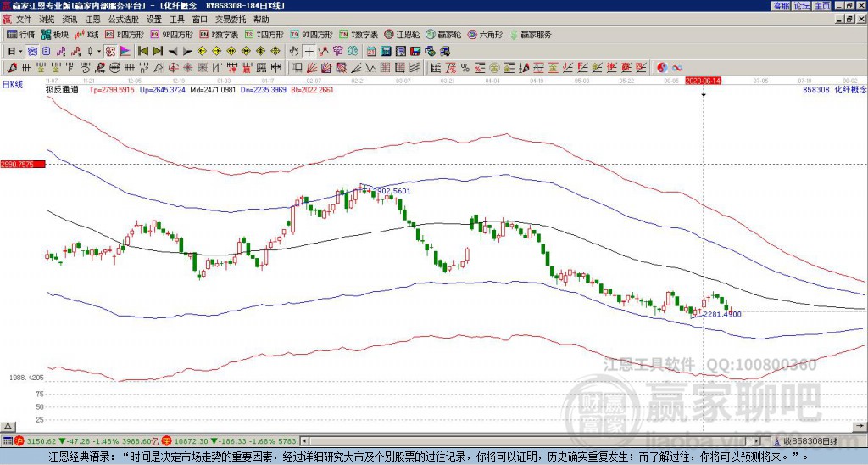
Task: Select the red grid square tool
Action: click(385, 68)
